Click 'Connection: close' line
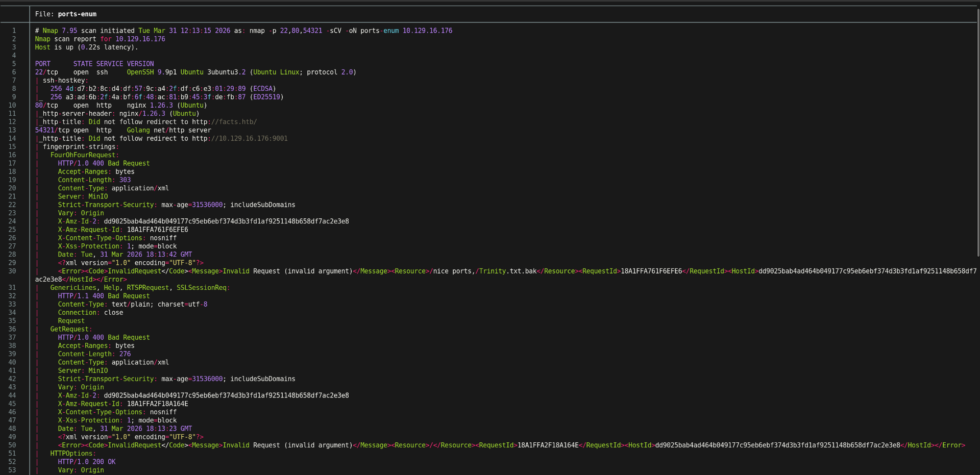This screenshot has width=980, height=475. [90, 313]
